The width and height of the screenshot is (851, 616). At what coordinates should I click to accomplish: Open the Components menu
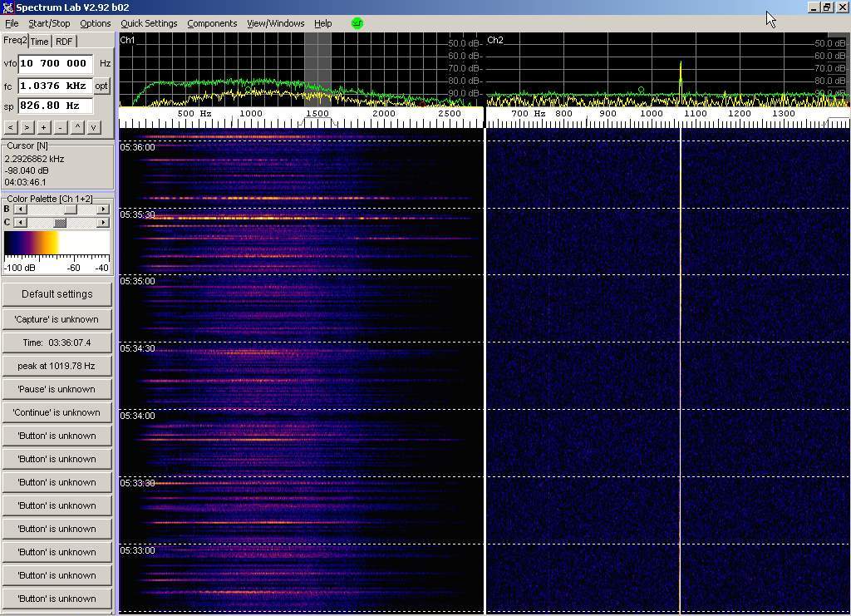click(x=212, y=23)
